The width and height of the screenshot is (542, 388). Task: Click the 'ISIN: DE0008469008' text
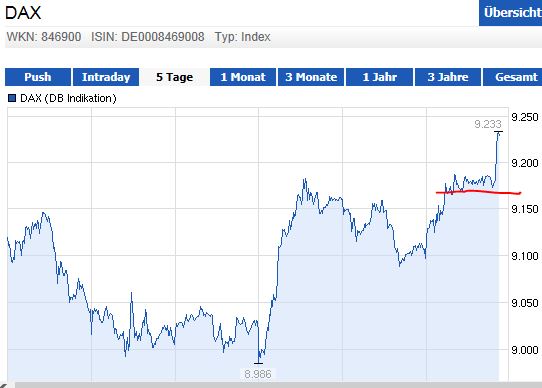click(x=148, y=37)
